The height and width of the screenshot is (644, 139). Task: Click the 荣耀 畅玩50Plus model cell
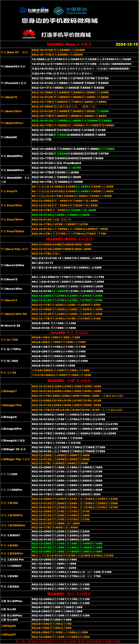coord(16,615)
